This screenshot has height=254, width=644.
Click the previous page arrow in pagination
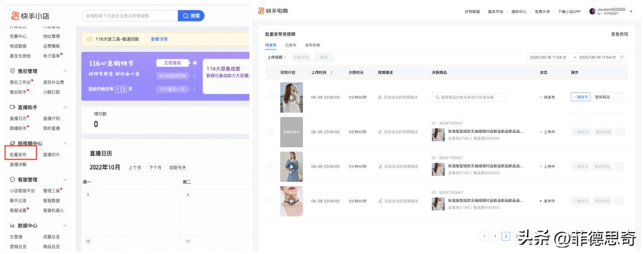click(484, 236)
